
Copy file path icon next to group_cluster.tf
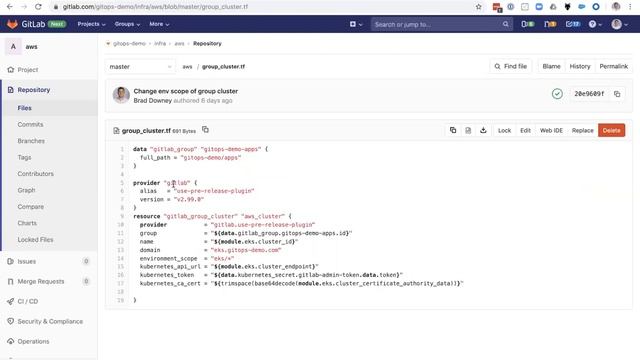[205, 130]
